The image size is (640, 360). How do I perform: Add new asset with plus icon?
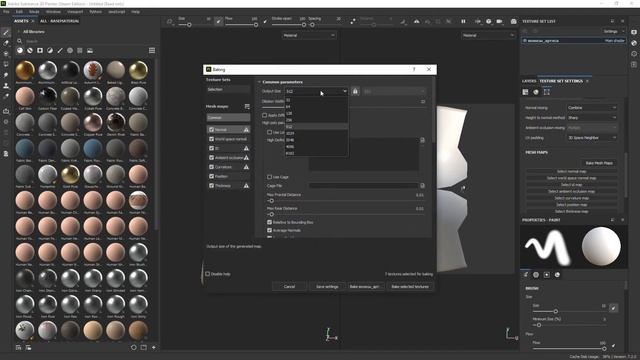[154, 347]
